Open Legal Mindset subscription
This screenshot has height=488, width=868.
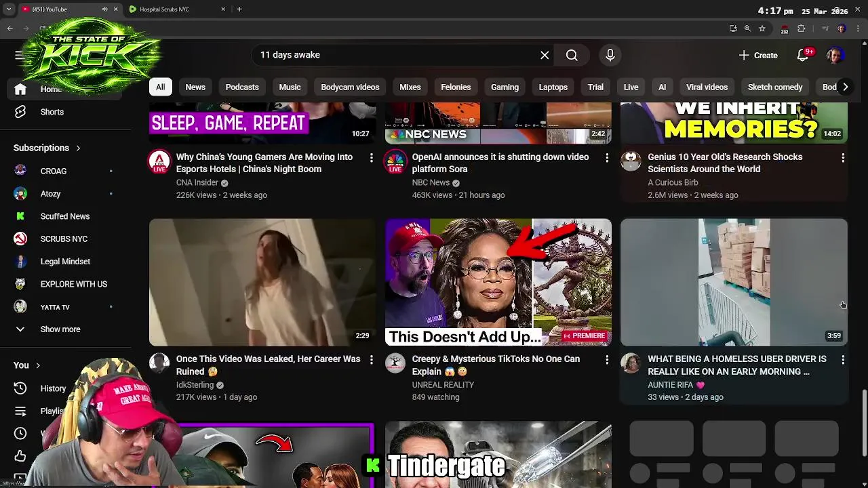point(65,262)
